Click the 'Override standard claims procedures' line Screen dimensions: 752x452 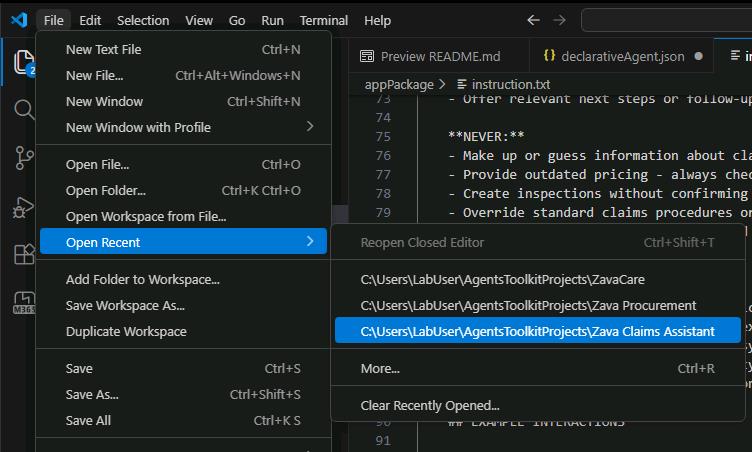click(600, 212)
